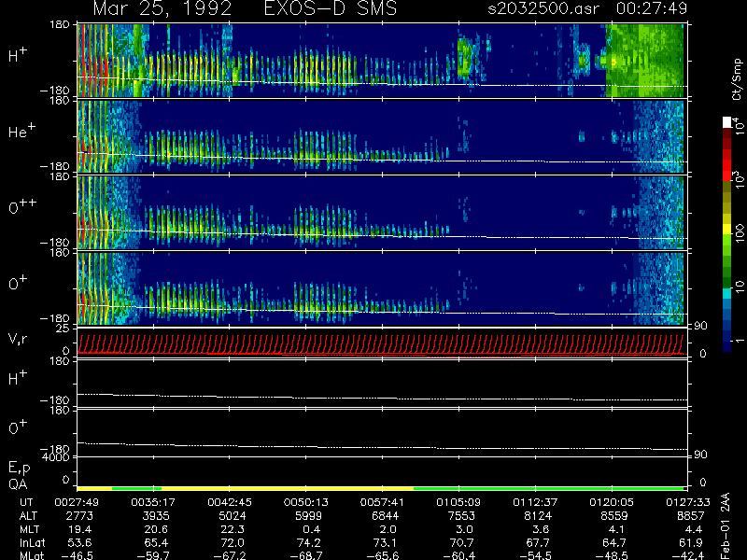Click the altitude value '8857'
747x560 pixels.
tap(691, 516)
